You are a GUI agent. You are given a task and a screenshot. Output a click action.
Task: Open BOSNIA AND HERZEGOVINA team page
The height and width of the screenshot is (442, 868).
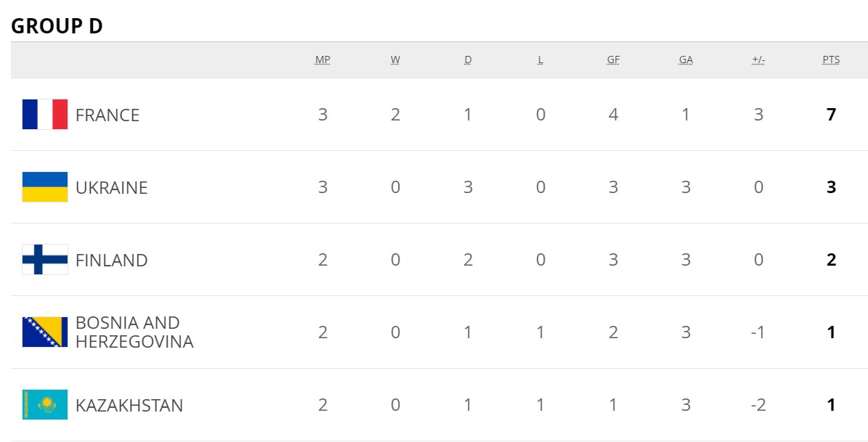click(x=134, y=332)
